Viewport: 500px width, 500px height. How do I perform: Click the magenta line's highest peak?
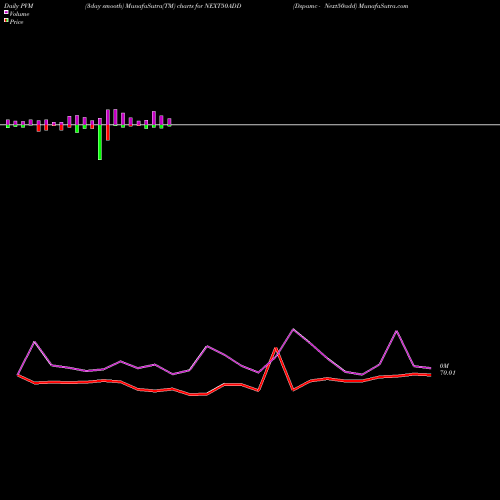(x=293, y=329)
